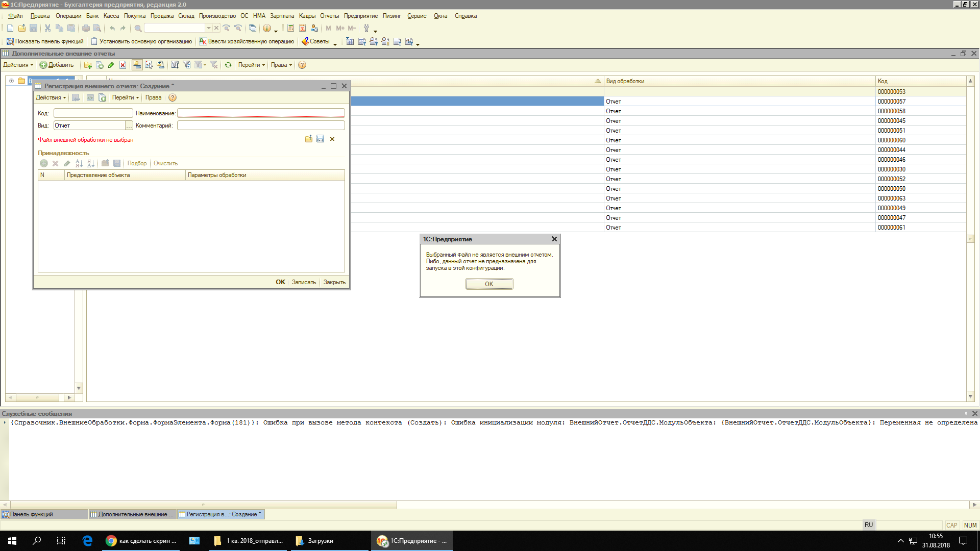Viewport: 980px width, 551px height.
Task: Open the Права dropdown in list toolbar
Action: (281, 65)
